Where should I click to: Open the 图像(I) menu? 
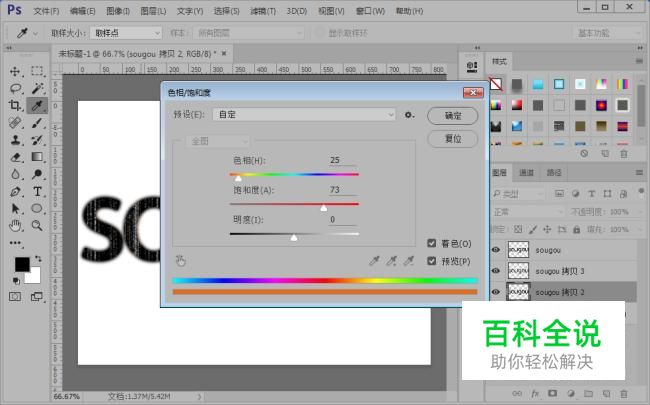click(x=118, y=11)
